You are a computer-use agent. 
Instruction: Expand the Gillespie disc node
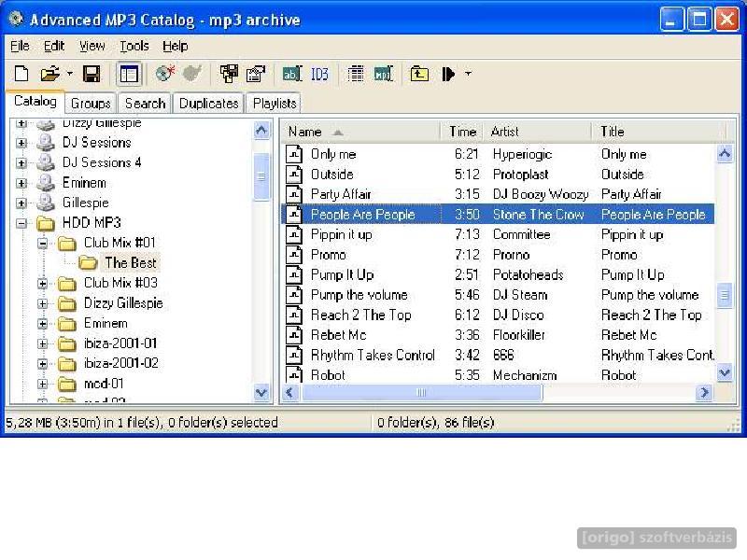click(21, 203)
